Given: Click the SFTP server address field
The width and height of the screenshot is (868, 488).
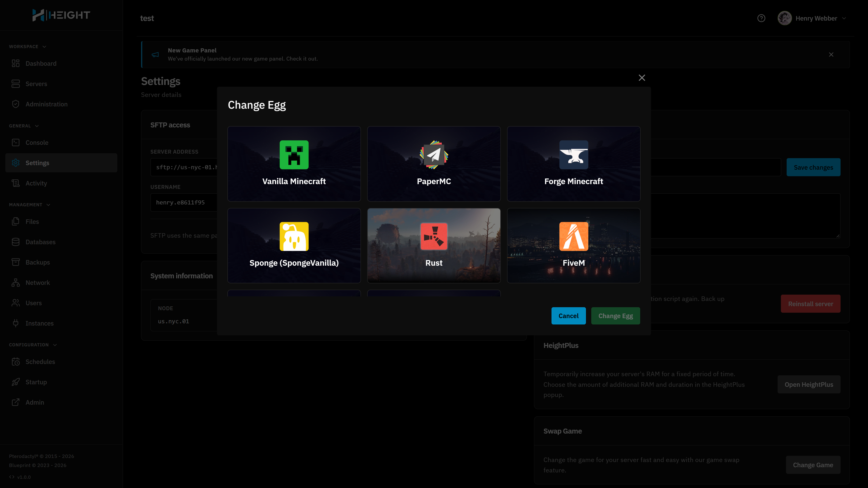Looking at the screenshot, I should pyautogui.click(x=184, y=167).
